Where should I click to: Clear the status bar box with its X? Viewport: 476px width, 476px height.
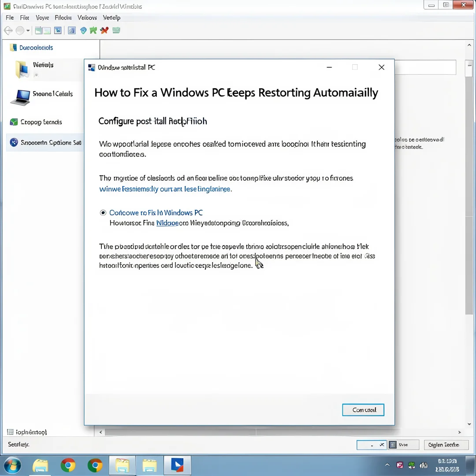tap(382, 445)
